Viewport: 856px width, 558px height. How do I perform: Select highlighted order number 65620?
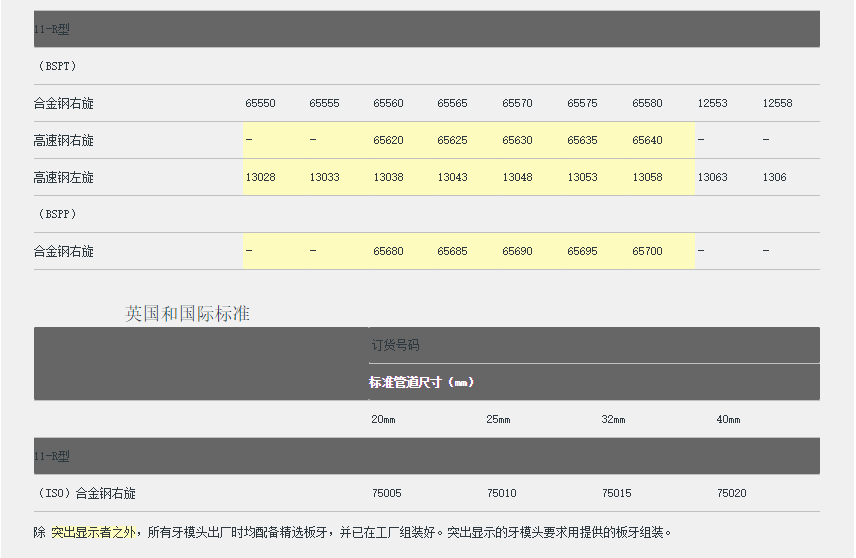[388, 141]
